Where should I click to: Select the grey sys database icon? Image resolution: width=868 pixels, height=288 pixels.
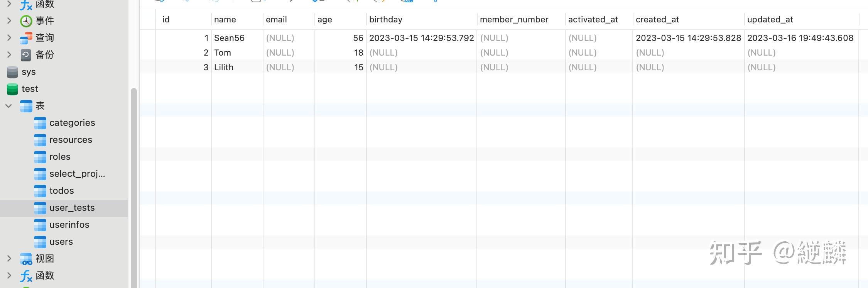pyautogui.click(x=12, y=72)
